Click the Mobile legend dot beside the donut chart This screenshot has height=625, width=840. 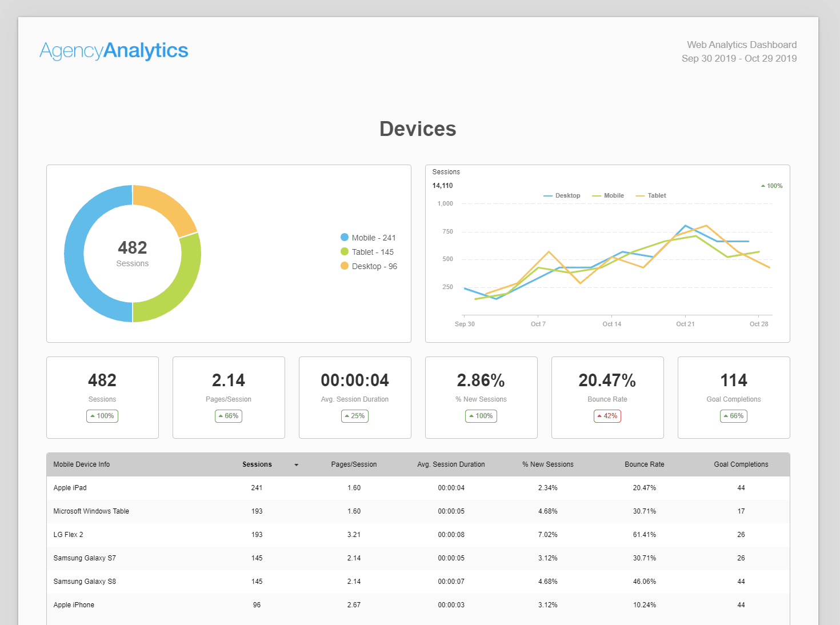(343, 237)
